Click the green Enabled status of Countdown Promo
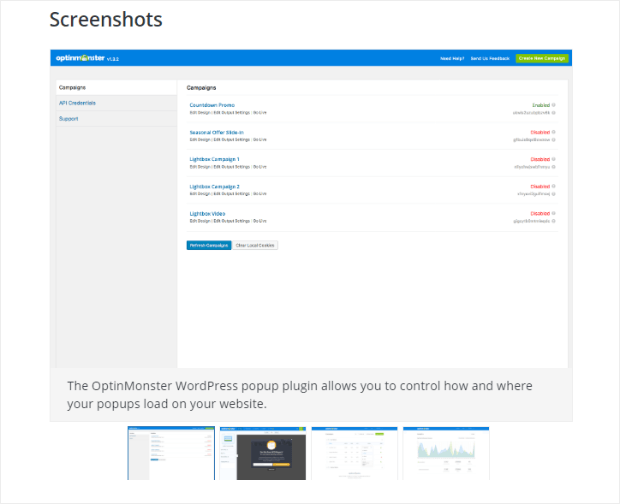Viewport: 620px width, 504px height. (541, 105)
